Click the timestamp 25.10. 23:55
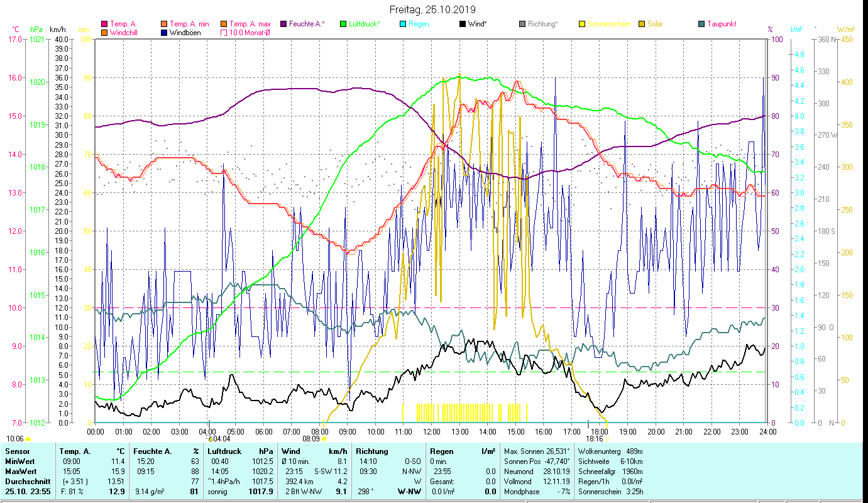 click(x=28, y=492)
